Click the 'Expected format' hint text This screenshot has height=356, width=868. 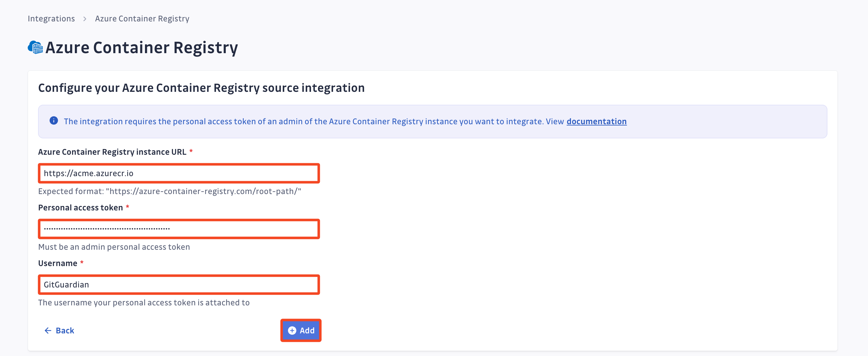[x=170, y=191]
